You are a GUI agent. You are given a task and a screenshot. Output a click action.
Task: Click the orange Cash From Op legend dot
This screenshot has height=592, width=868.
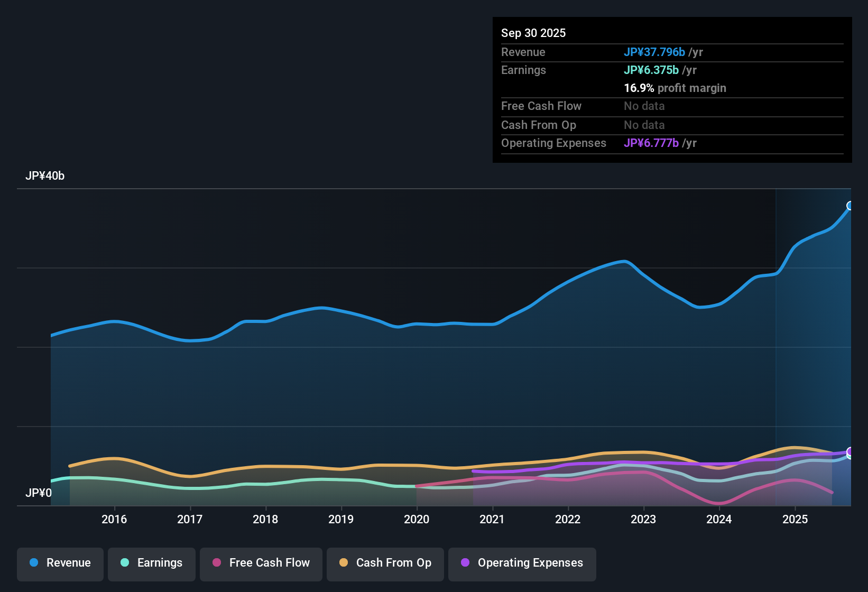(344, 563)
